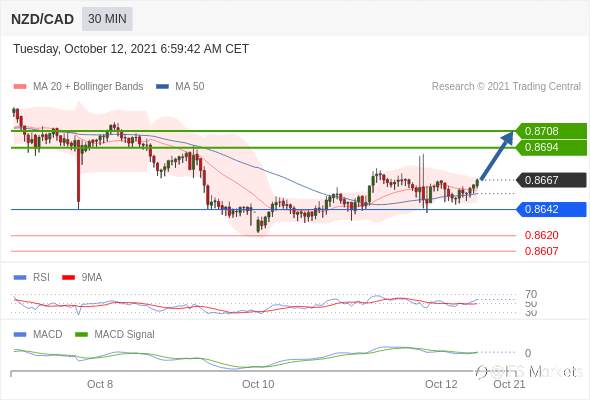
Task: Click the NZD/CAD pair title
Action: [43, 19]
